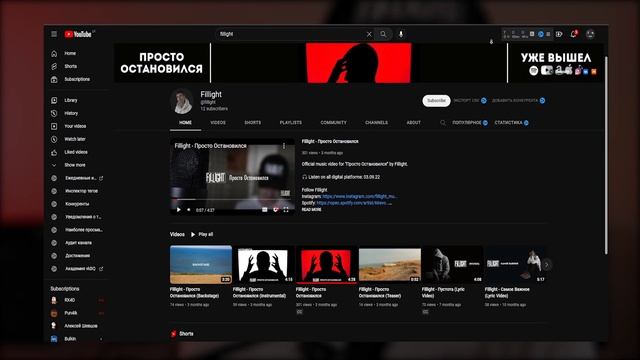This screenshot has height=360, width=640.
Task: Open the Просто Остановился (Teaser) video thumbnail
Action: [x=389, y=264]
